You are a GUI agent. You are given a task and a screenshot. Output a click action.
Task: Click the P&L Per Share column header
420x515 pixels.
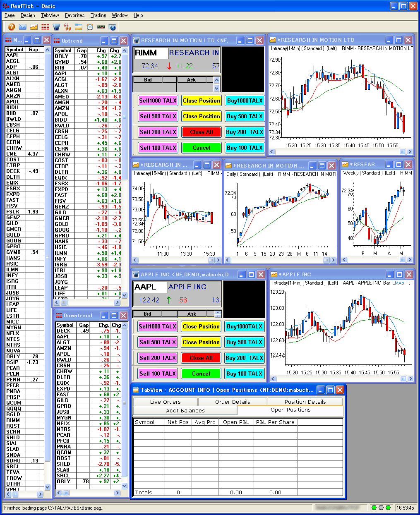click(275, 422)
